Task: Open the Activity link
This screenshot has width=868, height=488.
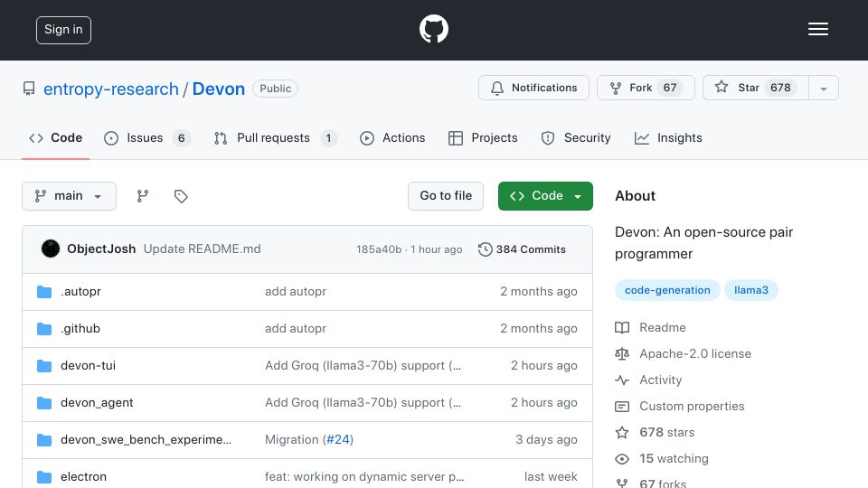Action: click(x=660, y=380)
